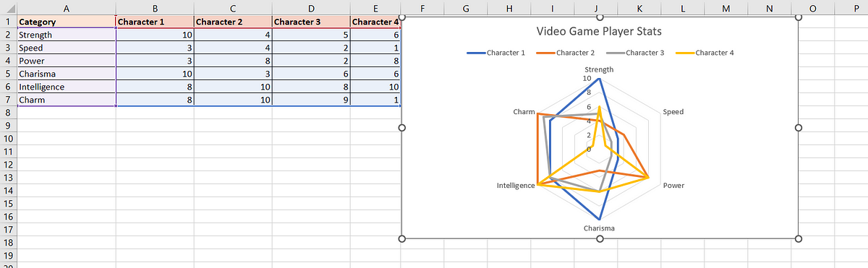Click the "Speed" axis label on chart

[x=673, y=112]
